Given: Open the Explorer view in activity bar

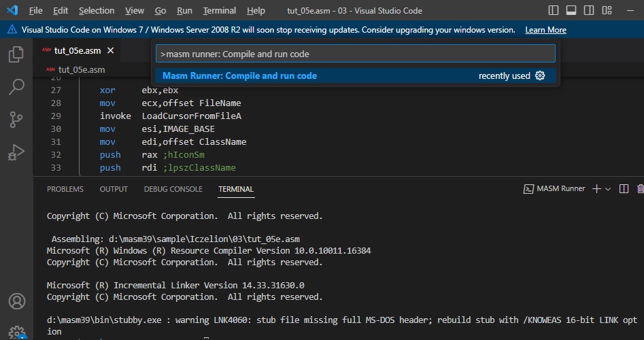Looking at the screenshot, I should (16, 55).
